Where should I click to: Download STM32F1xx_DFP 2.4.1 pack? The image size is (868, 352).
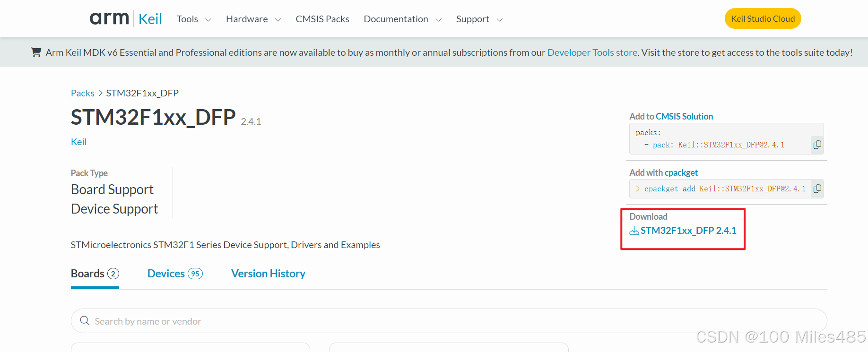pyautogui.click(x=688, y=231)
